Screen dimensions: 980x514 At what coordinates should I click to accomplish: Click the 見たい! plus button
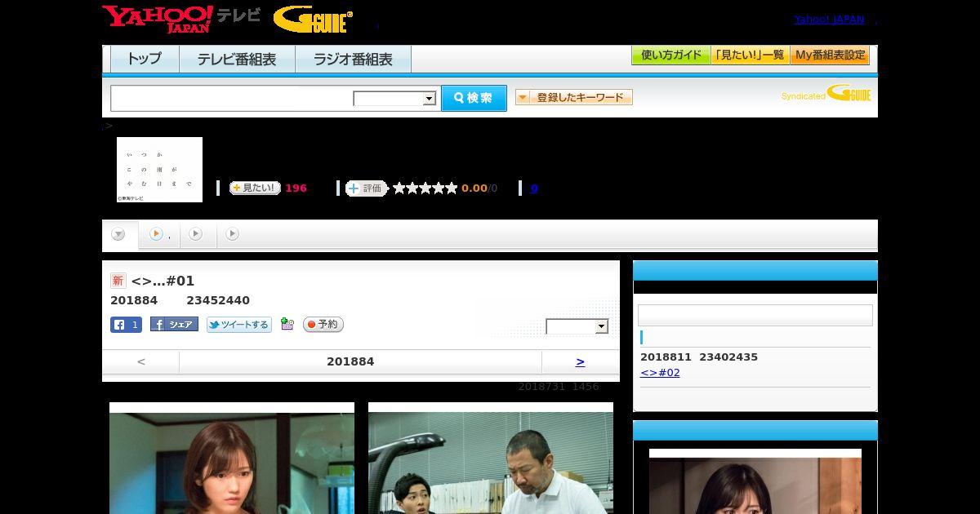tap(255, 188)
